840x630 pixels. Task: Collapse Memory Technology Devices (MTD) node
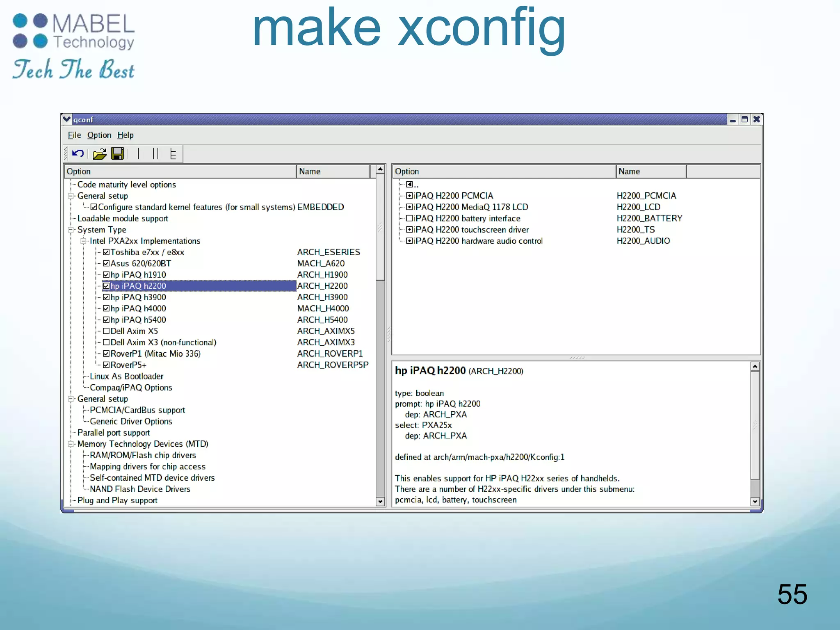point(71,444)
